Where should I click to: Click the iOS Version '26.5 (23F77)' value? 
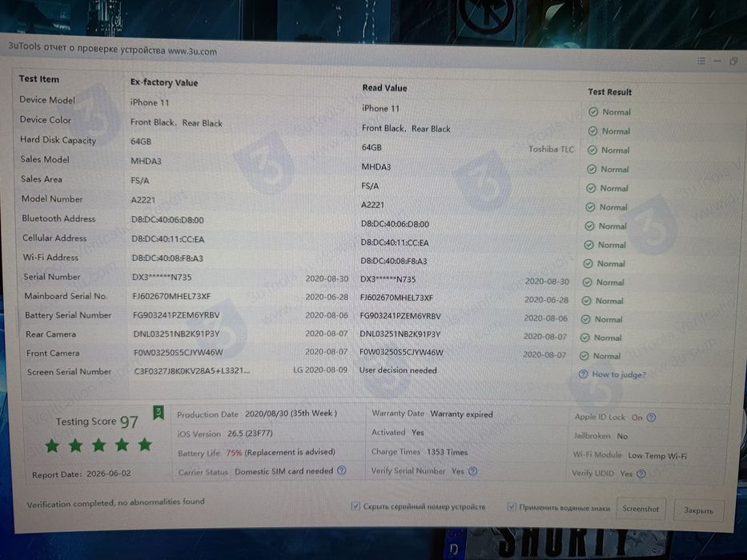(250, 434)
